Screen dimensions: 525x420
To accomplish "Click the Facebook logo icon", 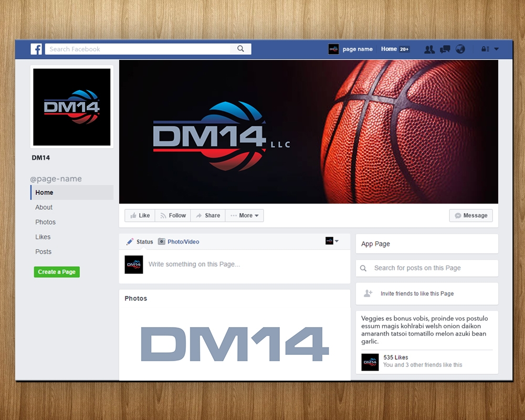I will [36, 49].
